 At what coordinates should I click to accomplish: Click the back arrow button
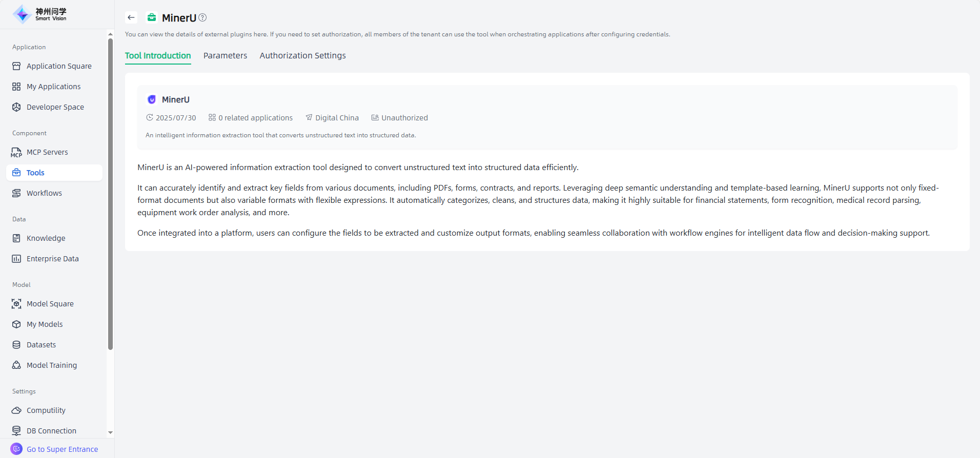pos(131,17)
